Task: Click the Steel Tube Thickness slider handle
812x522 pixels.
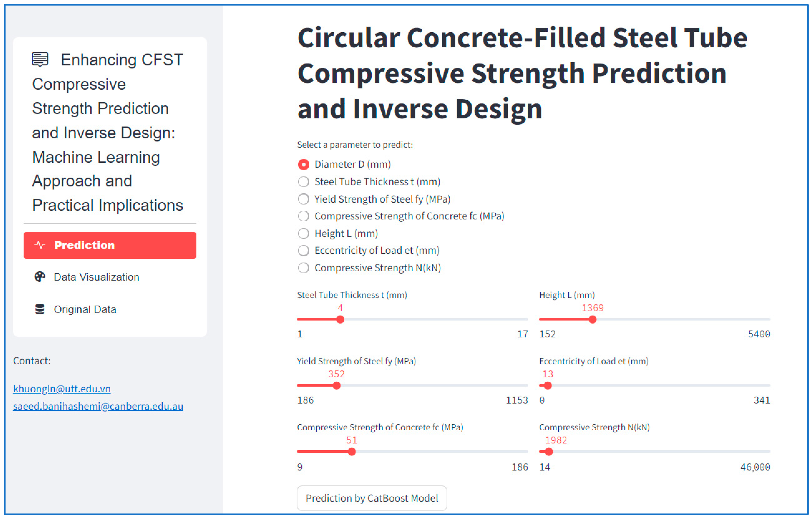Action: click(x=340, y=319)
